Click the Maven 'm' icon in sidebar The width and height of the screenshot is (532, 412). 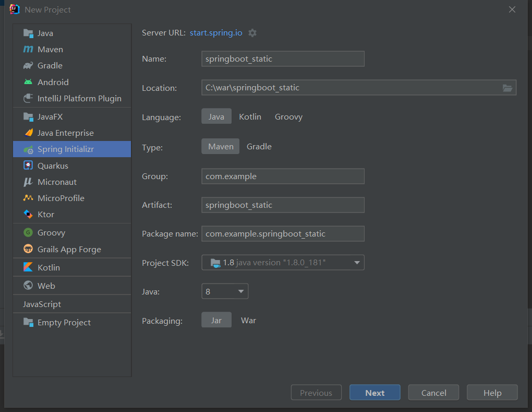(28, 50)
